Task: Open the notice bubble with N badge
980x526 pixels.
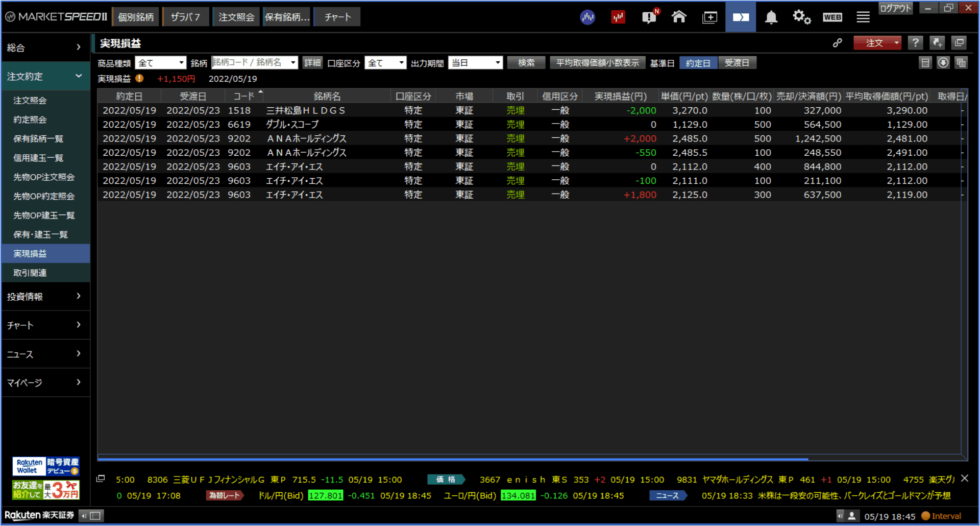Action: [x=650, y=17]
